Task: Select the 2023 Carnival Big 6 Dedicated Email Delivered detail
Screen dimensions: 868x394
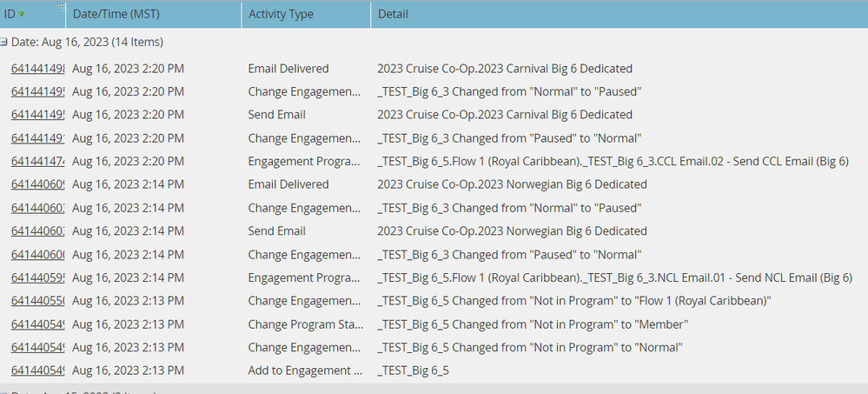Action: [504, 68]
